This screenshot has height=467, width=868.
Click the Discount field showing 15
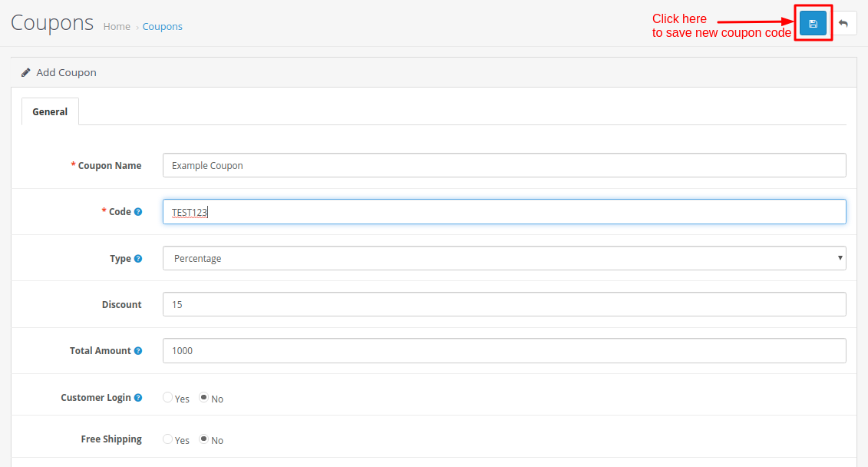[x=504, y=304]
